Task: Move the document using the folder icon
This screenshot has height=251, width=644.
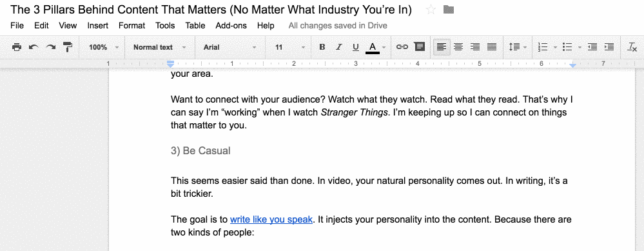Action: pyautogui.click(x=449, y=10)
